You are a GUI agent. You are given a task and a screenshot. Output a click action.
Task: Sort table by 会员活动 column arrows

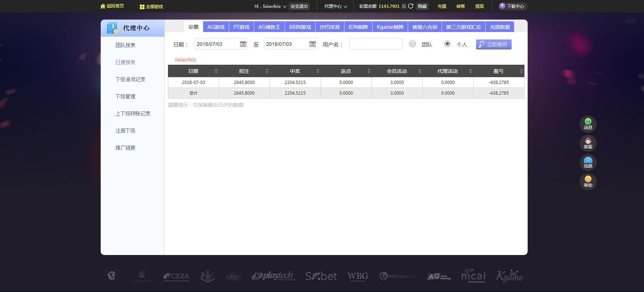[x=419, y=71]
